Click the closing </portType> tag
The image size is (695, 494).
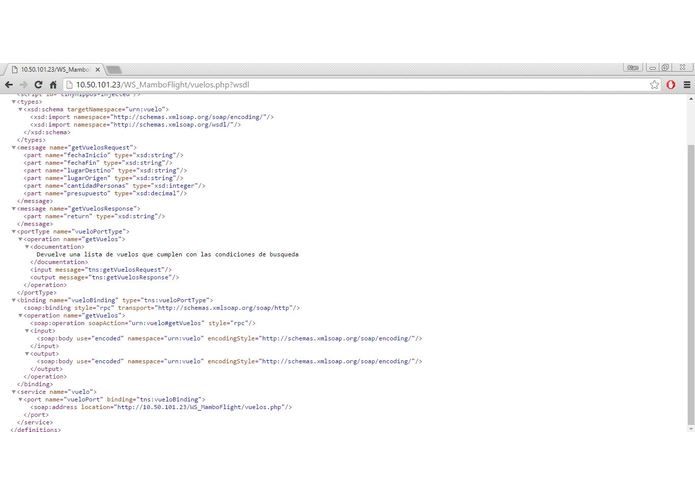pyautogui.click(x=37, y=293)
